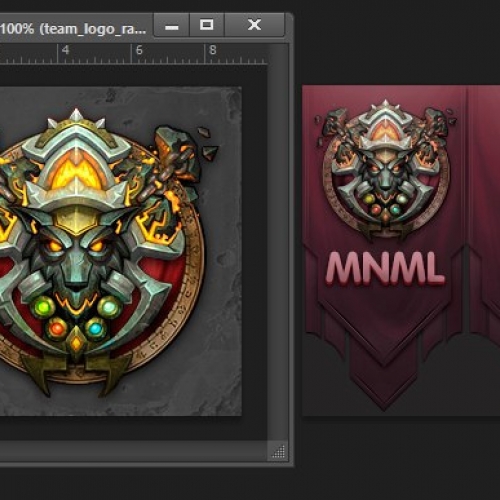
Task: Click the emblem logo on the maroon banner
Action: pos(386,170)
